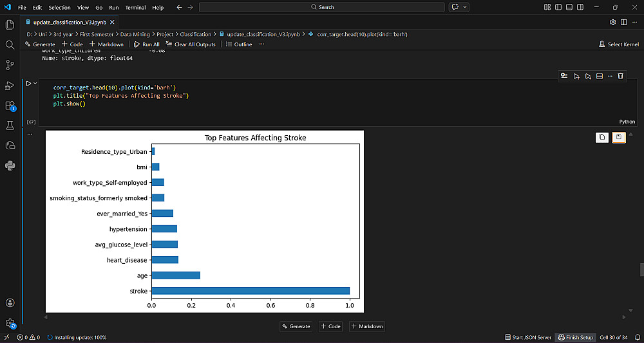Copy the plot output to clipboard
This screenshot has width=644, height=343.
[x=601, y=137]
